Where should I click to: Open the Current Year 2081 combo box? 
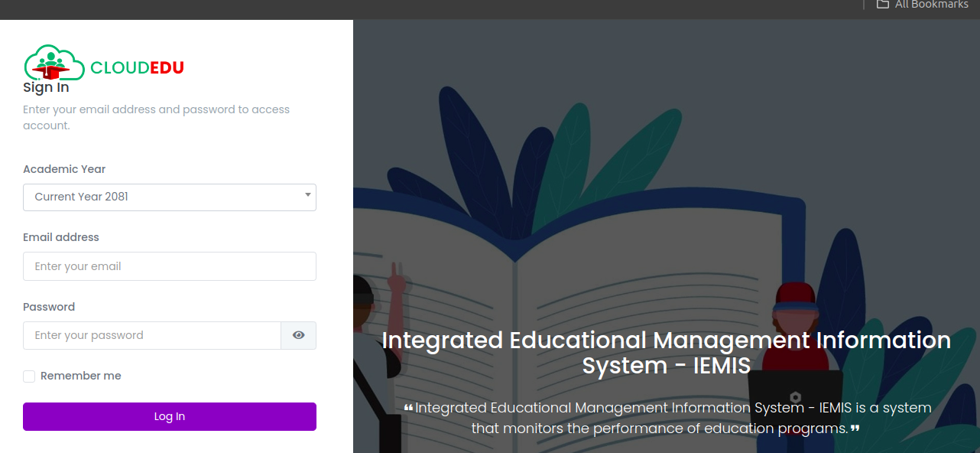click(169, 197)
